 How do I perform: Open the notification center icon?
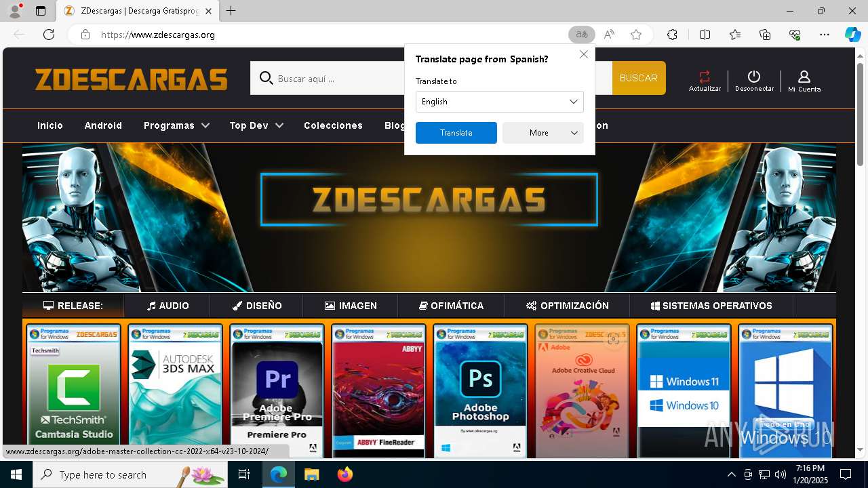[x=846, y=474]
